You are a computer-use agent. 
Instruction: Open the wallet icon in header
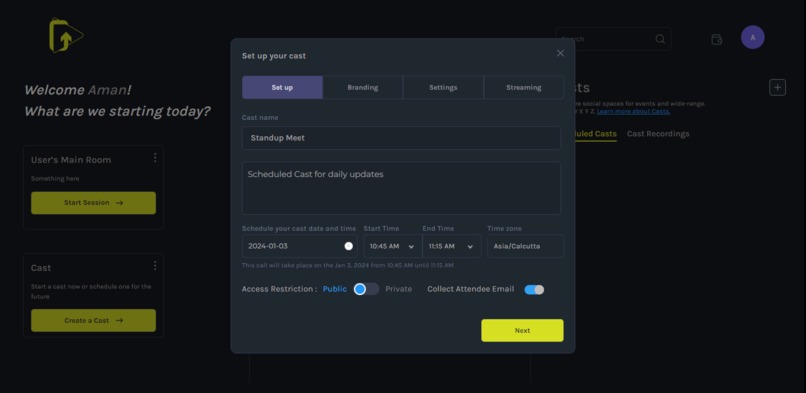click(717, 39)
